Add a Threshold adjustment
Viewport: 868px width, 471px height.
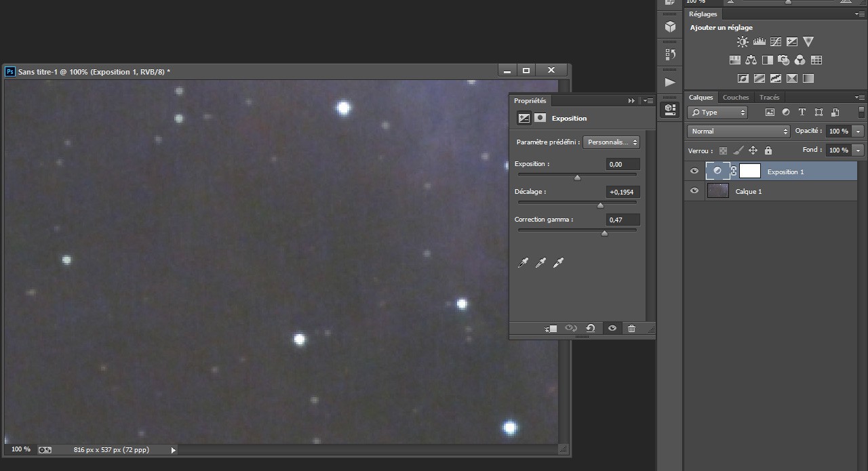tap(776, 79)
